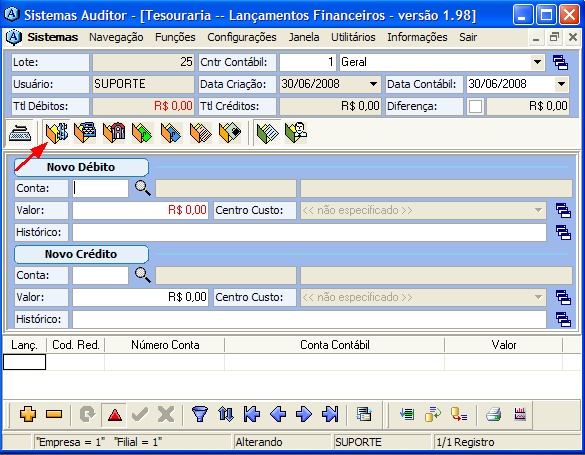
Task: Click the Novo Crédito button
Action: [81, 254]
